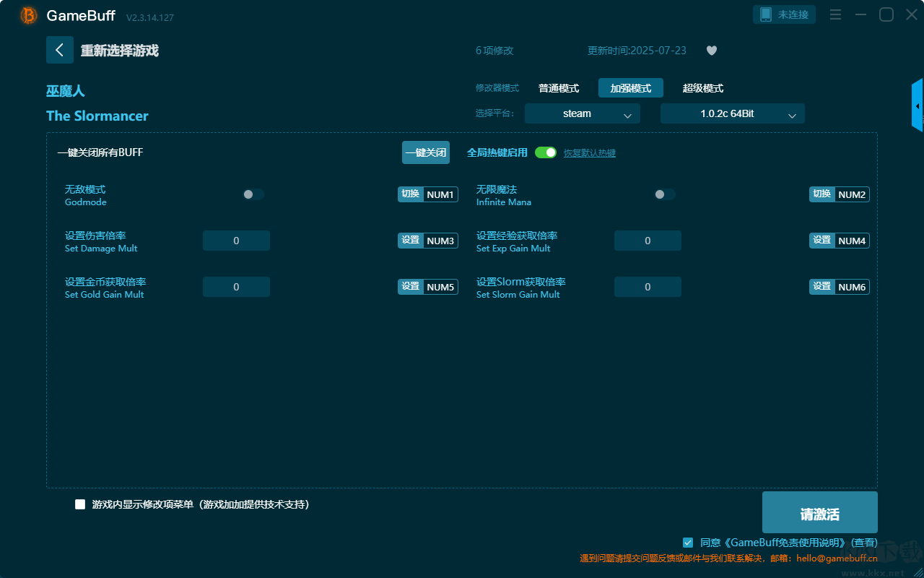Switch to 超级模式 mode tab
This screenshot has width=924, height=578.
703,88
